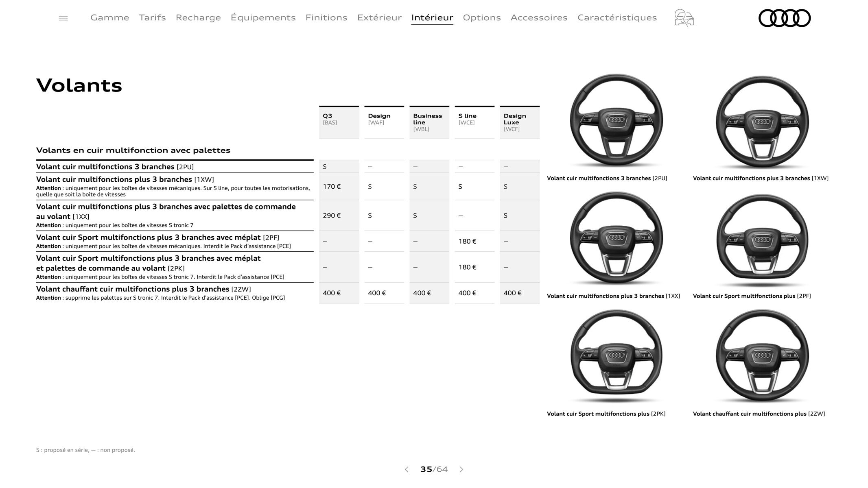Viewport: 868px width, 488px height.
Task: Click the 180 € cell in 2PF row
Action: [474, 242]
